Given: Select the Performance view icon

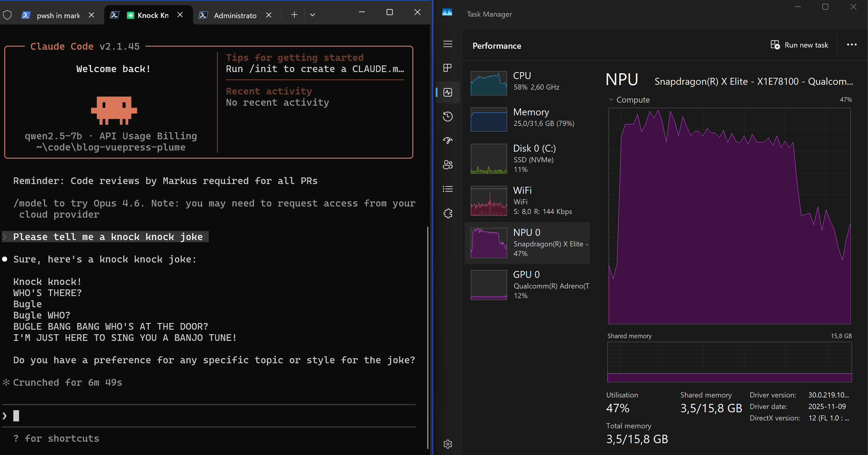Looking at the screenshot, I should coord(447,92).
